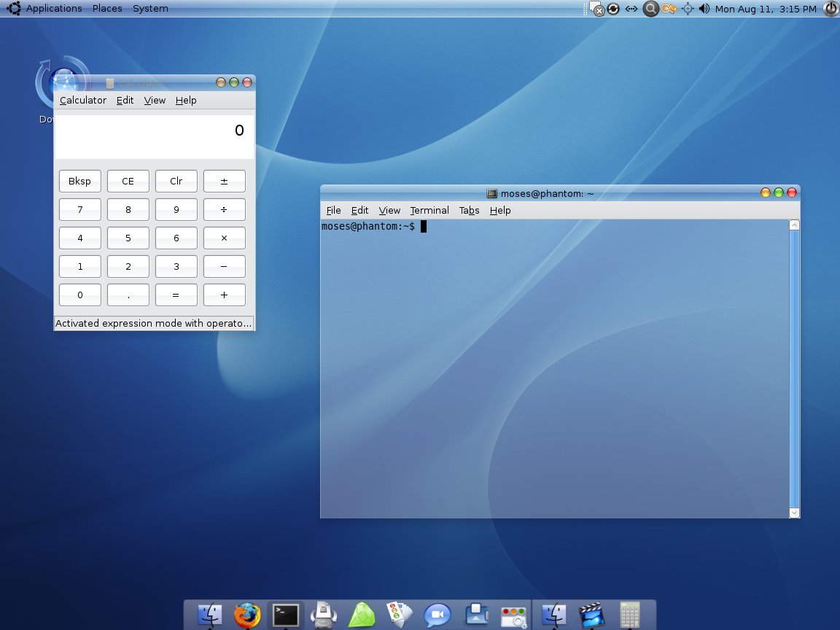Open the Edit menu in terminal window
Screen dimensions: 840x630
[359, 211]
